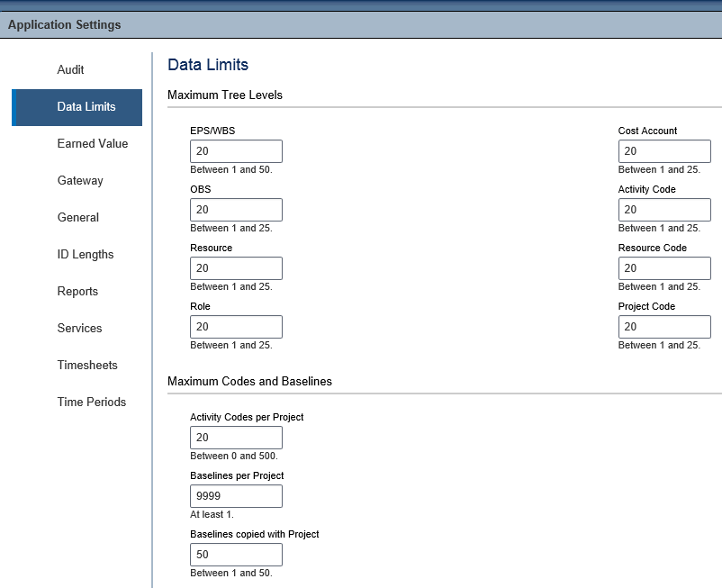Open the Audit settings page

point(70,69)
